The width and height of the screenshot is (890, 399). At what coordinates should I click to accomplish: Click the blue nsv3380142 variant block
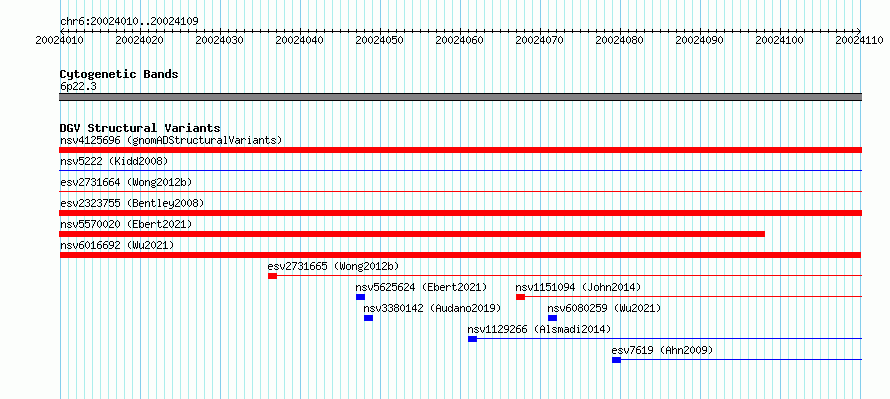tap(368, 318)
